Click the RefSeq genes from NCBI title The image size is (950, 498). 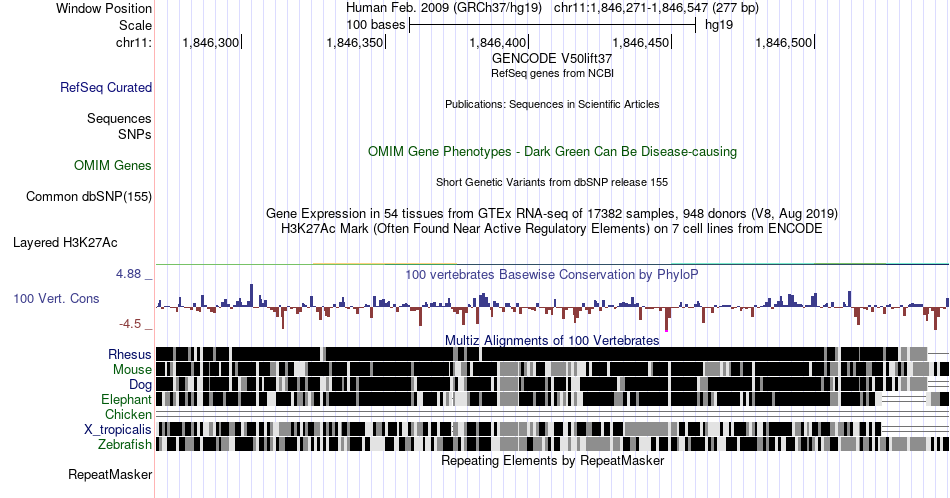pos(552,73)
